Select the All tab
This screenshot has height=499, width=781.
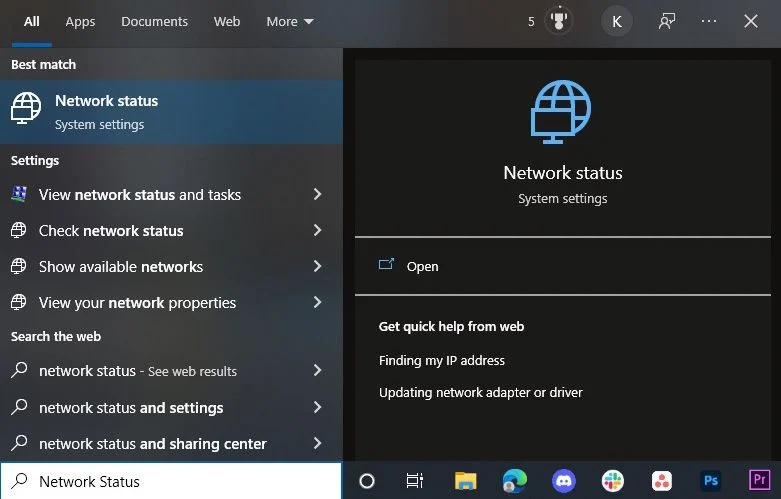coord(31,21)
